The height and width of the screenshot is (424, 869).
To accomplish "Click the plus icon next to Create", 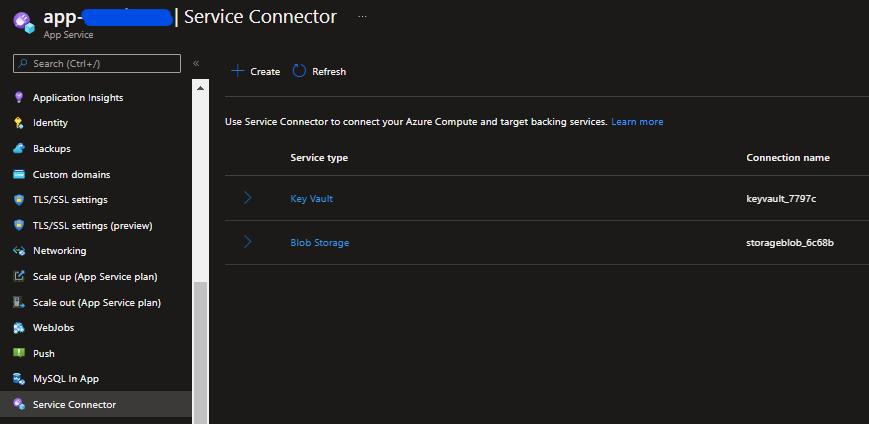I will (238, 71).
